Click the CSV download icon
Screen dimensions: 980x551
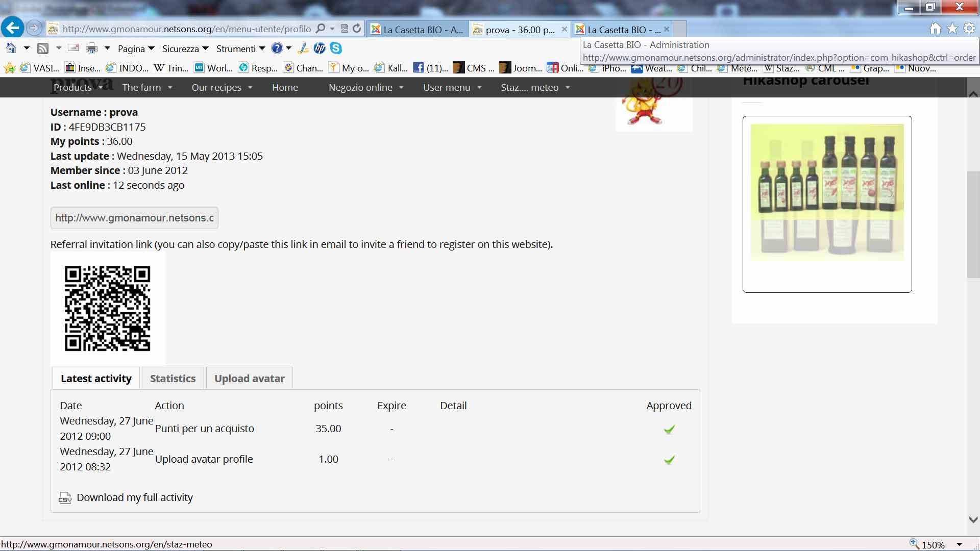tap(65, 498)
